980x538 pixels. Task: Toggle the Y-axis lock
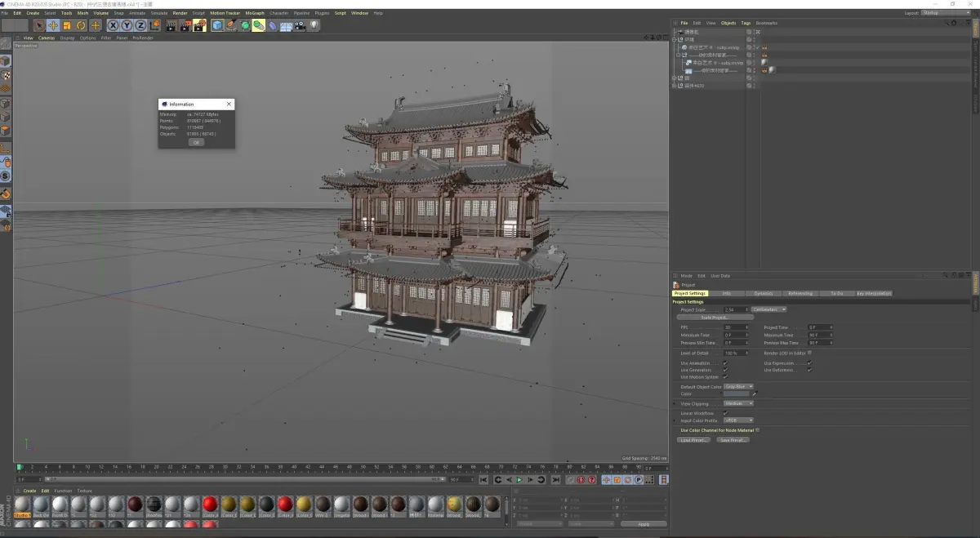tap(127, 25)
